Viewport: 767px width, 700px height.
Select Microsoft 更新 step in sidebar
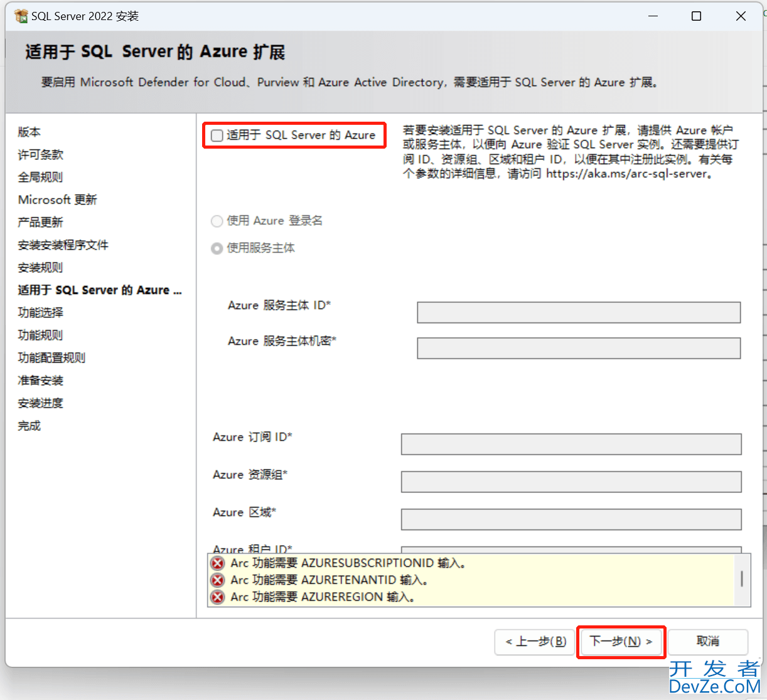pyautogui.click(x=58, y=199)
